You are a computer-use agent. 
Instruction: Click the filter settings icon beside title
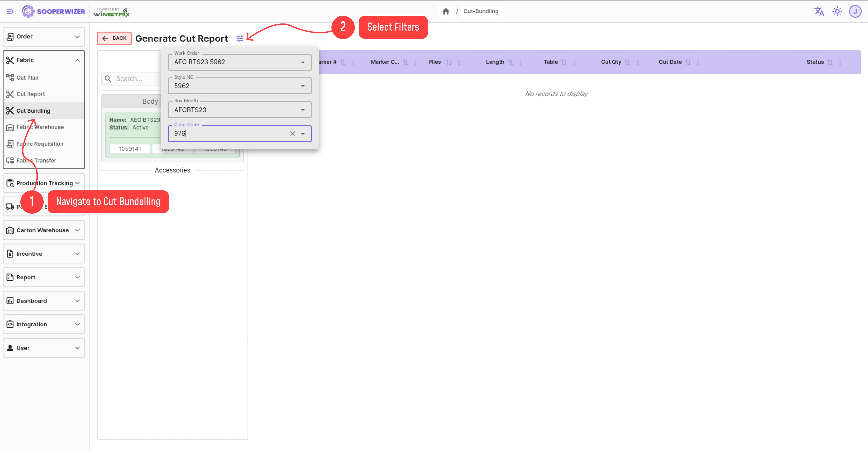point(240,38)
